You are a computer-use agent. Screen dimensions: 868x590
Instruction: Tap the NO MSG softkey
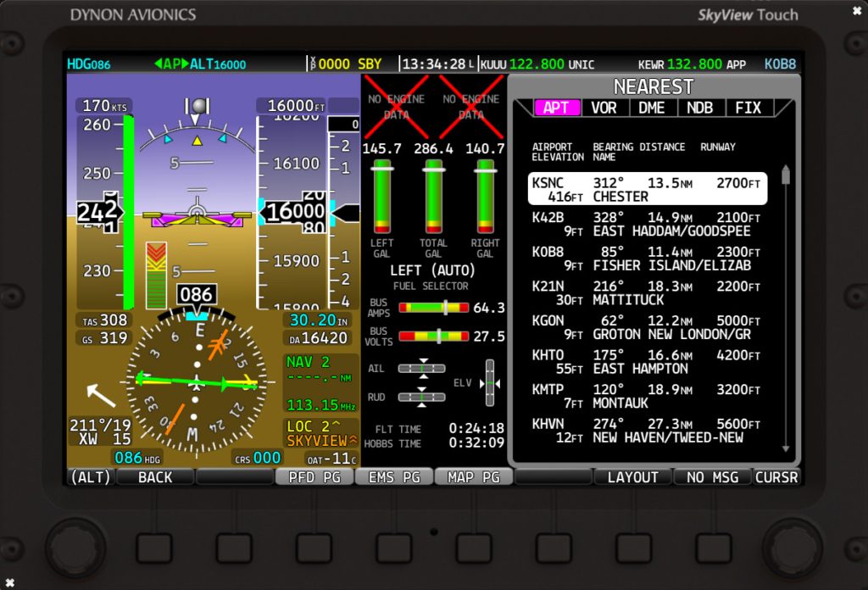[x=712, y=477]
